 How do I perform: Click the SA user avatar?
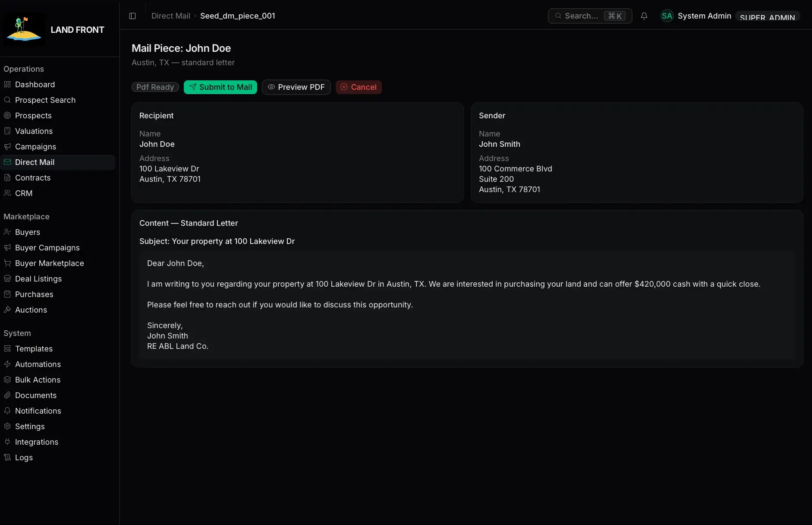[x=667, y=16]
